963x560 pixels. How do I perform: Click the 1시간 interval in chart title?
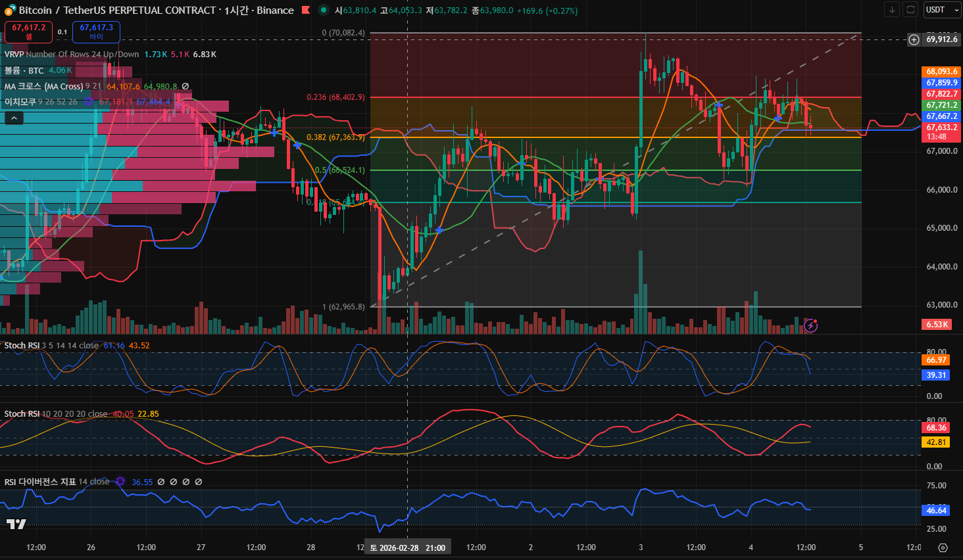(237, 10)
